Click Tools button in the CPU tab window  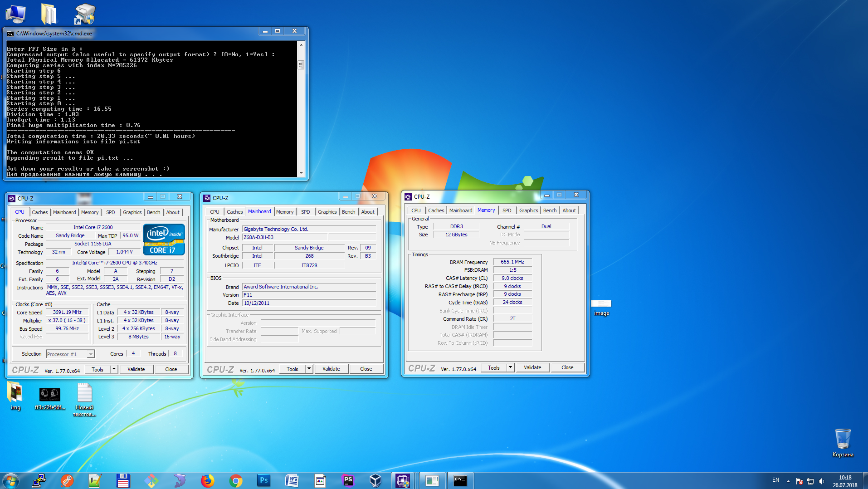pyautogui.click(x=98, y=369)
